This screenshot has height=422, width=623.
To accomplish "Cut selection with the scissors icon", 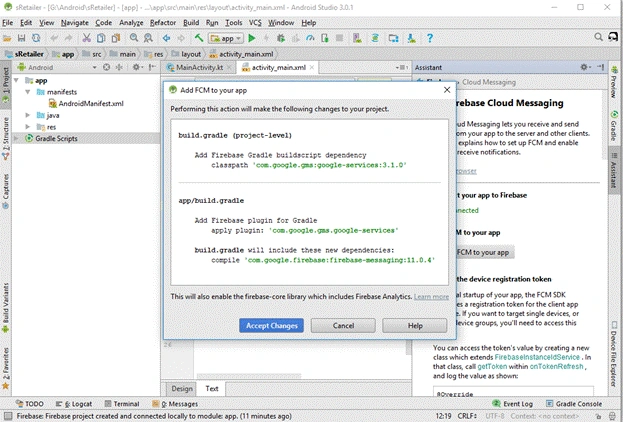I will (x=86, y=38).
